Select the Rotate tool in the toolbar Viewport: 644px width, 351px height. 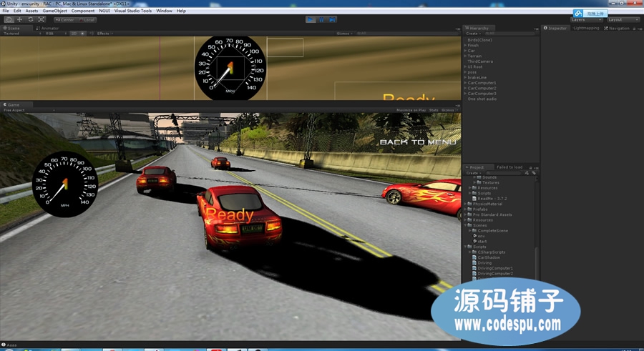tap(31, 19)
